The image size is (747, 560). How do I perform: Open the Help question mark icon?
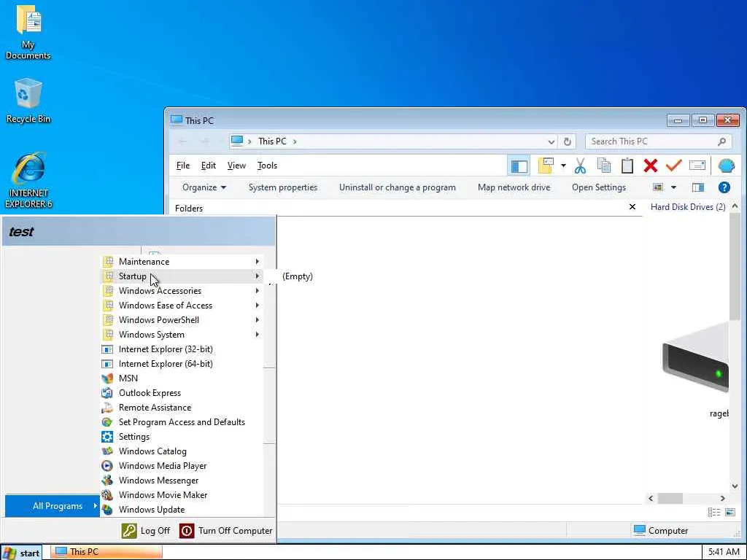(724, 187)
